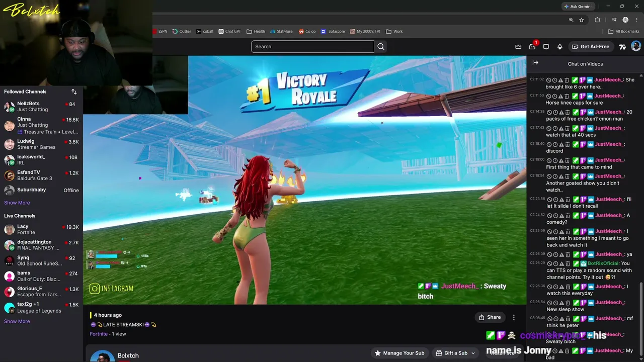Click the Get Bits diamond icon
This screenshot has height=362, width=644.
point(559,47)
